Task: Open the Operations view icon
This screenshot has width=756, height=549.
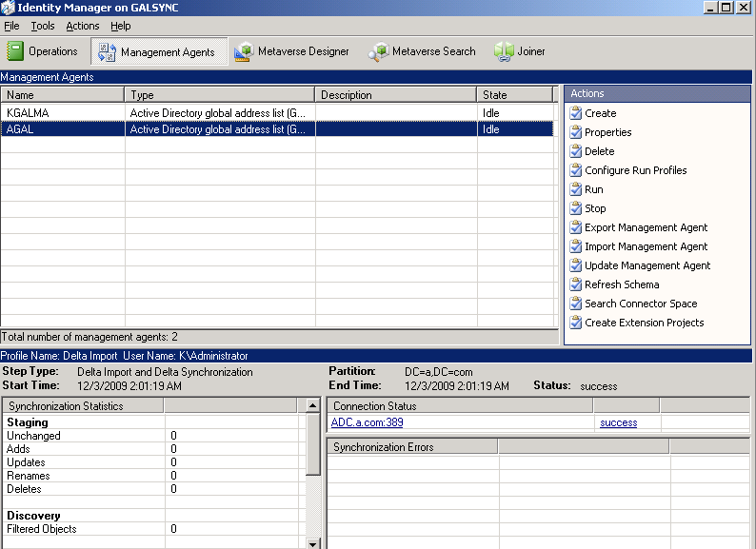Action: click(x=15, y=51)
